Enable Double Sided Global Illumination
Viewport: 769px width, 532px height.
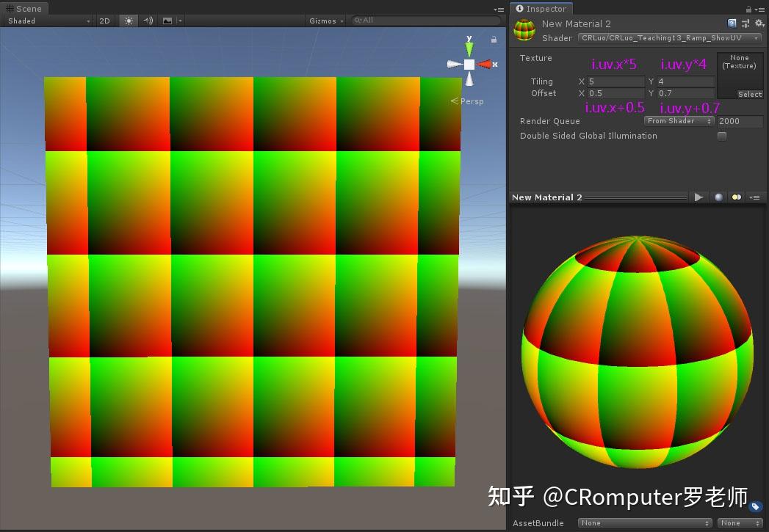[722, 136]
